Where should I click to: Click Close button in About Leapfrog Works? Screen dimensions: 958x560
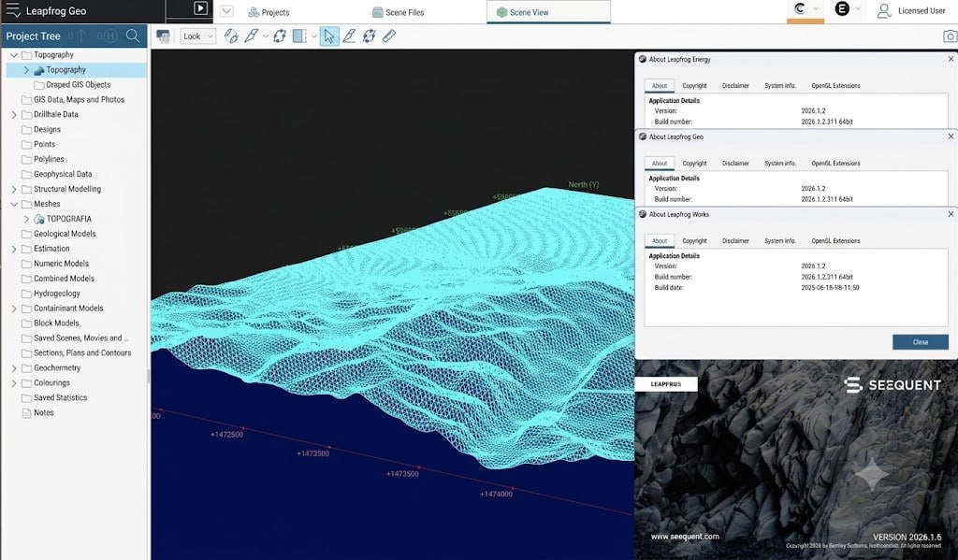tap(921, 342)
